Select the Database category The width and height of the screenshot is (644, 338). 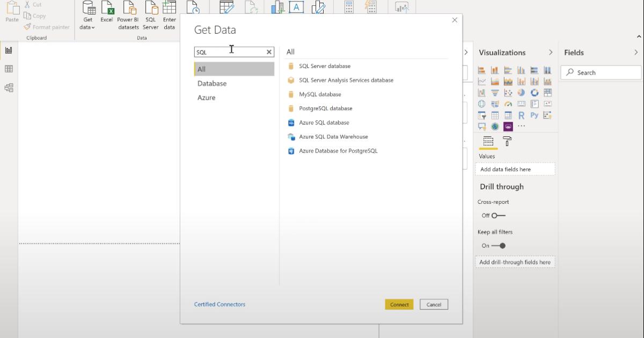point(212,84)
